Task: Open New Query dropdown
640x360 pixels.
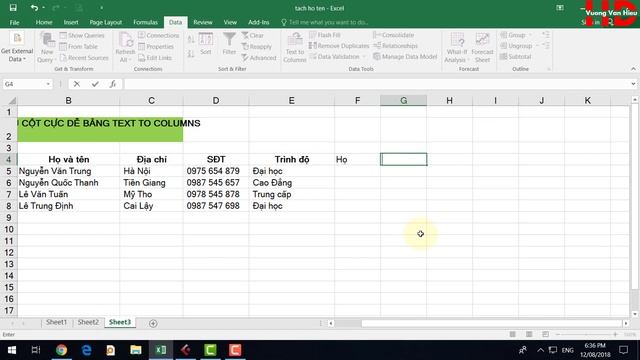Action: pyautogui.click(x=47, y=48)
